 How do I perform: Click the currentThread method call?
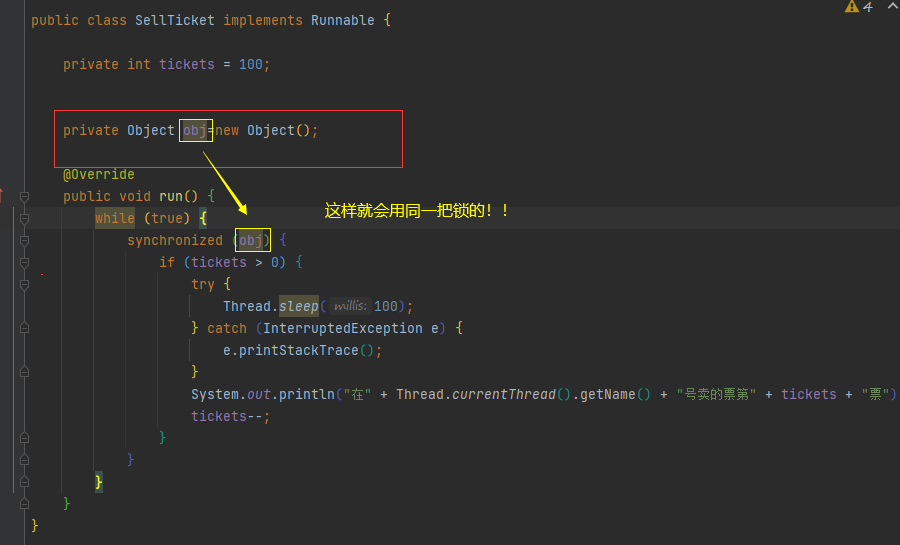504,395
